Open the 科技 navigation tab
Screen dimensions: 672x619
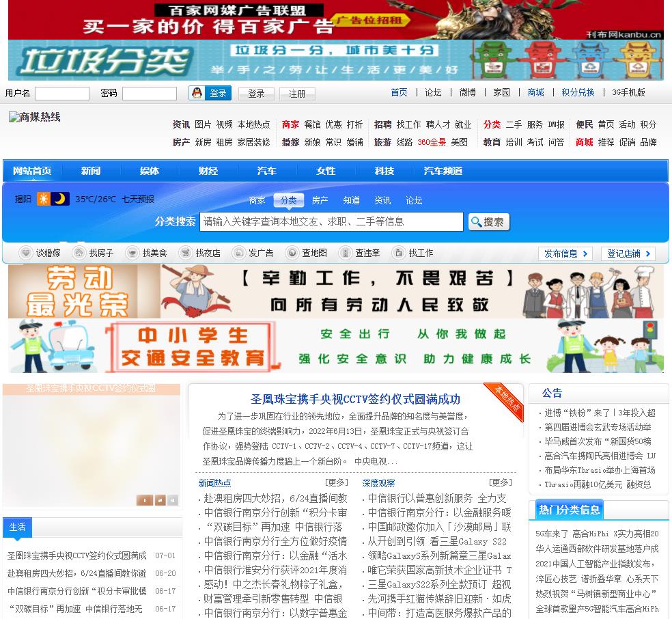384,171
